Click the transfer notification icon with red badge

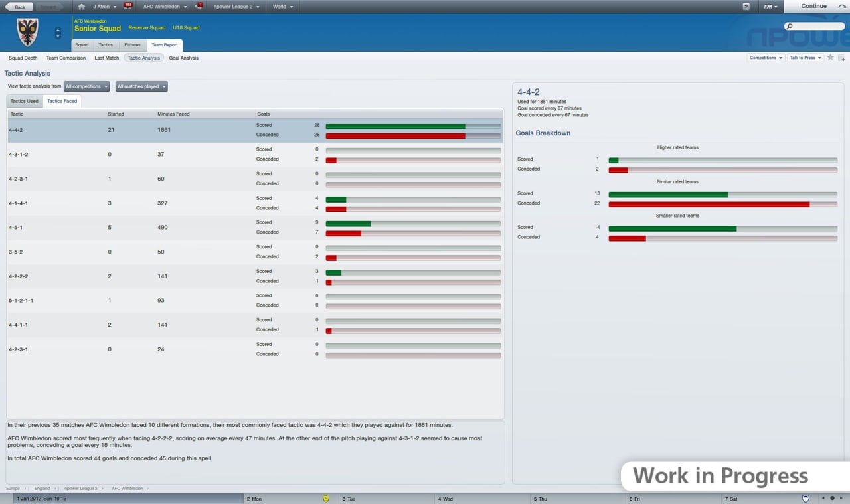click(199, 6)
